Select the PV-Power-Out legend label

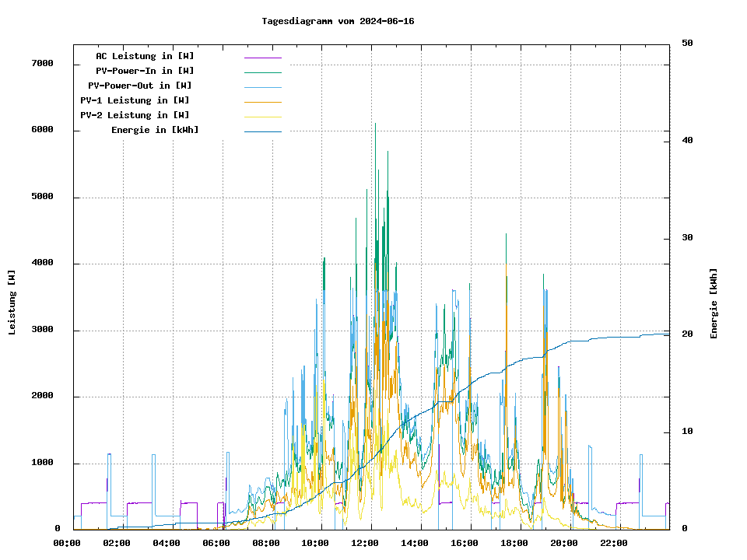coord(139,86)
